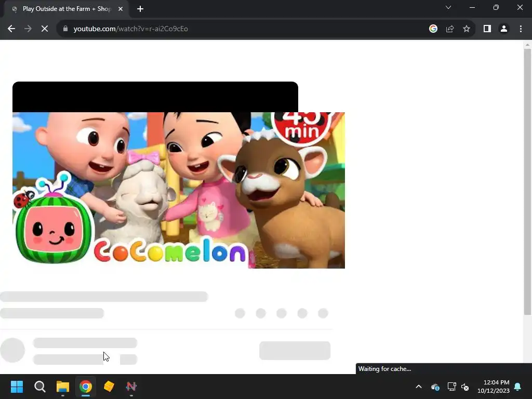Open Chrome profile menu
Screen dimensions: 532x399
(x=504, y=29)
